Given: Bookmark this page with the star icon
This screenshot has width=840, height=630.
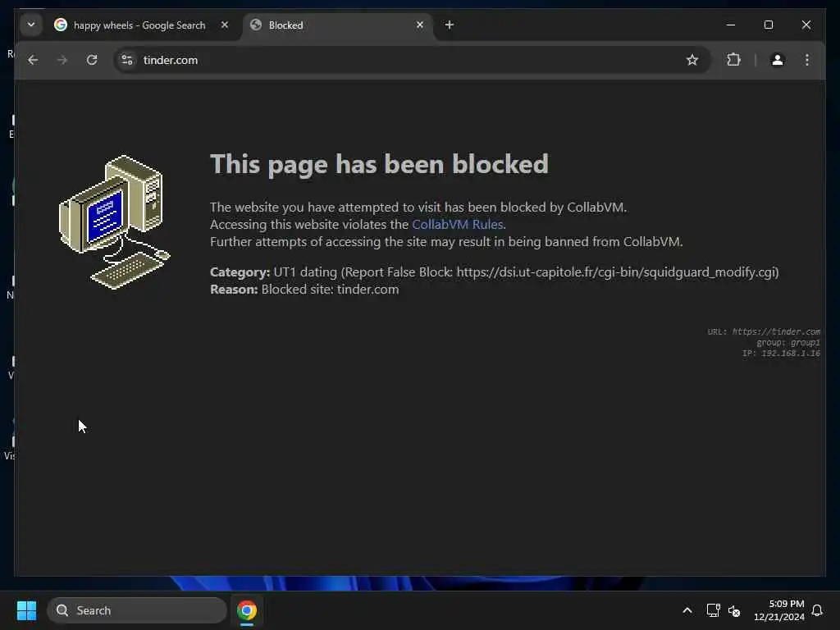Looking at the screenshot, I should coord(692,60).
